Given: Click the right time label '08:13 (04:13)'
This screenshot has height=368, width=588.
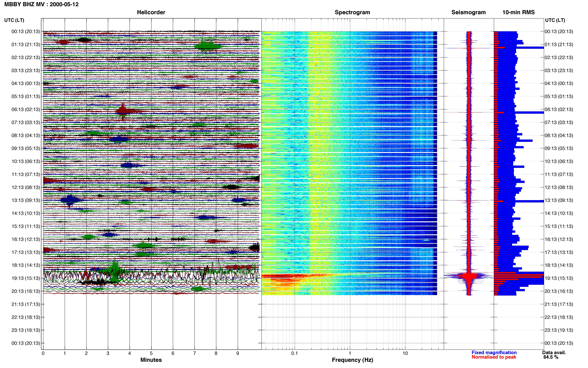Looking at the screenshot, I should pyautogui.click(x=559, y=135).
